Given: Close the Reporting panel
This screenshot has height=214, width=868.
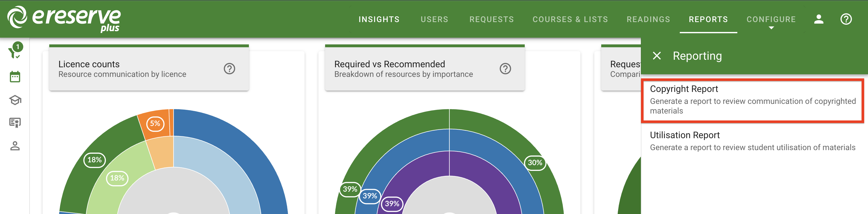Looking at the screenshot, I should pos(656,56).
